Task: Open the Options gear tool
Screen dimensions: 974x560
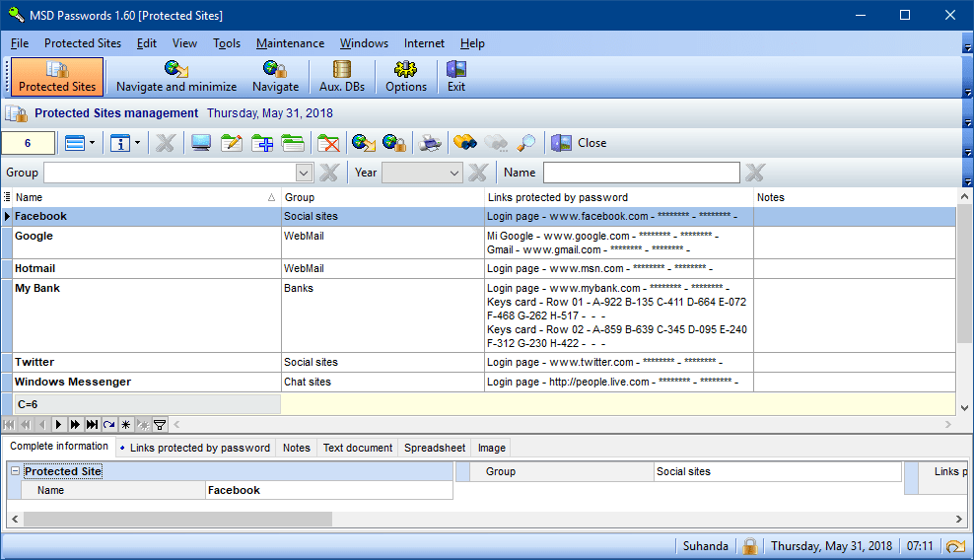Action: pos(405,77)
